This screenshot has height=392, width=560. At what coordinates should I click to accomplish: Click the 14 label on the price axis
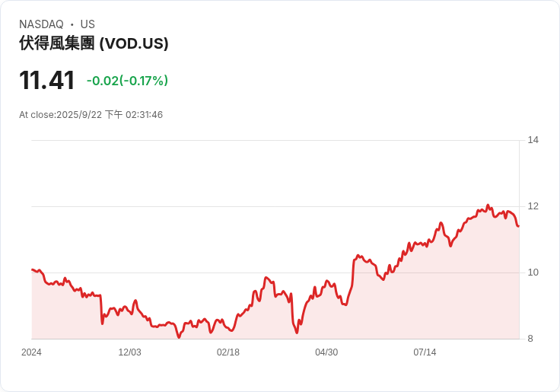pyautogui.click(x=533, y=140)
